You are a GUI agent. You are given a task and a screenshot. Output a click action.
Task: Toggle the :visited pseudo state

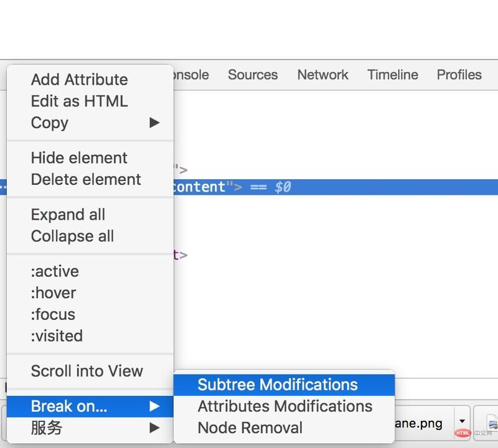(90, 336)
